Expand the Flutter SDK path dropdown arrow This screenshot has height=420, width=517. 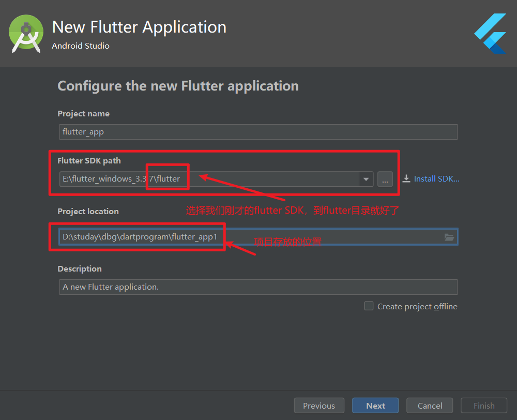click(x=367, y=179)
